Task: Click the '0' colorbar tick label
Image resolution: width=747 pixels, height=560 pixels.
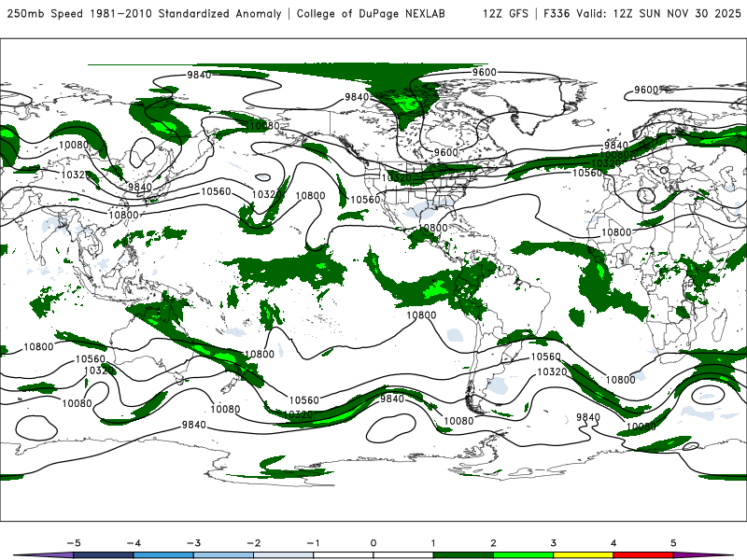Action: (x=373, y=543)
